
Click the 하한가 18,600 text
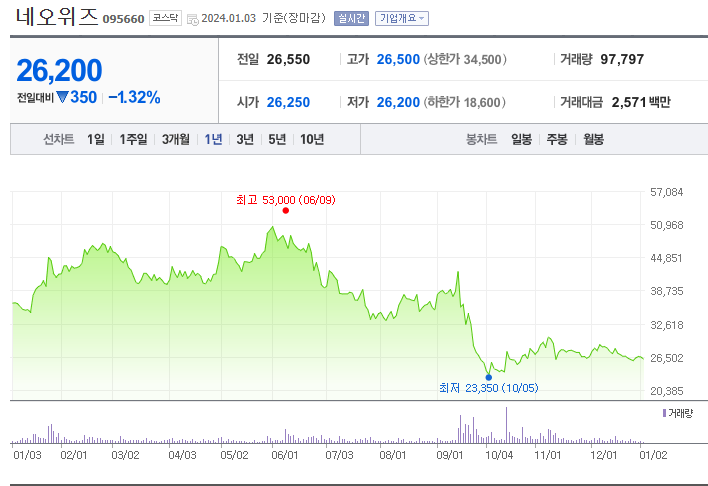(x=464, y=102)
